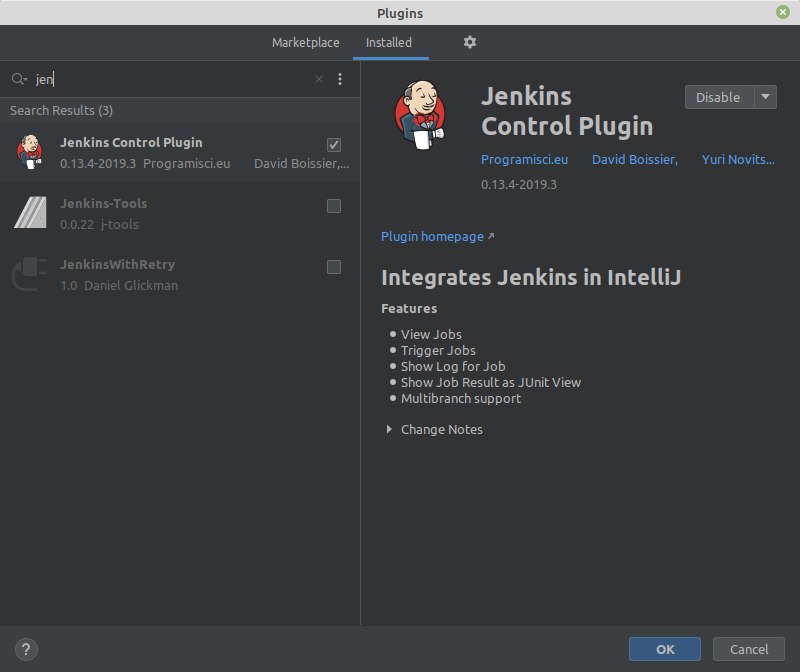Click the Search Results (3) header
Screen dimensions: 800x672
[x=62, y=111]
